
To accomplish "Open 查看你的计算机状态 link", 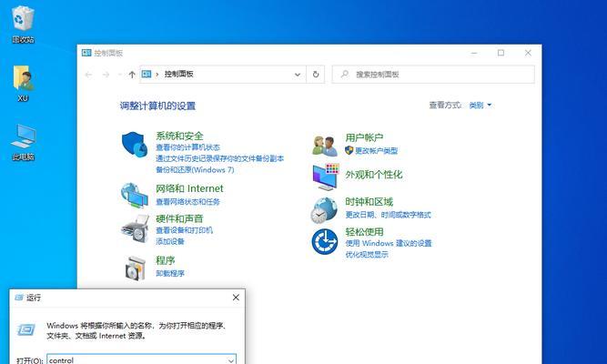I will coord(187,147).
